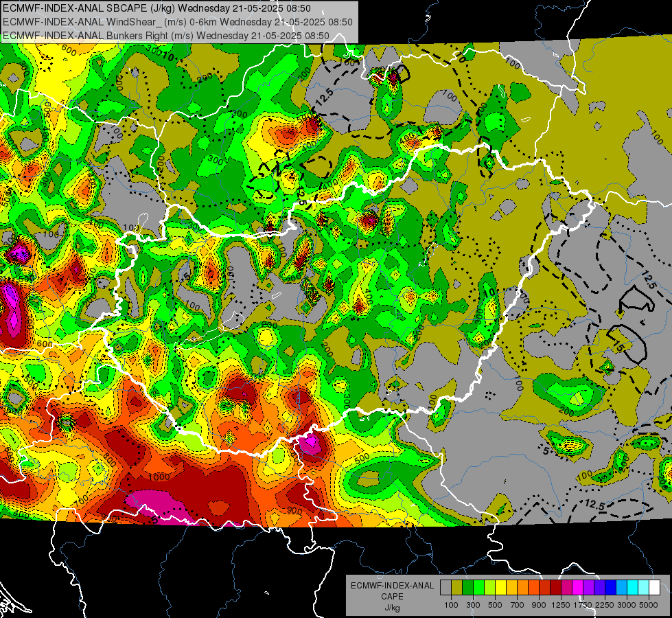This screenshot has width=672, height=618.
Task: Pick the orange swatch at 700
Action: [522, 588]
